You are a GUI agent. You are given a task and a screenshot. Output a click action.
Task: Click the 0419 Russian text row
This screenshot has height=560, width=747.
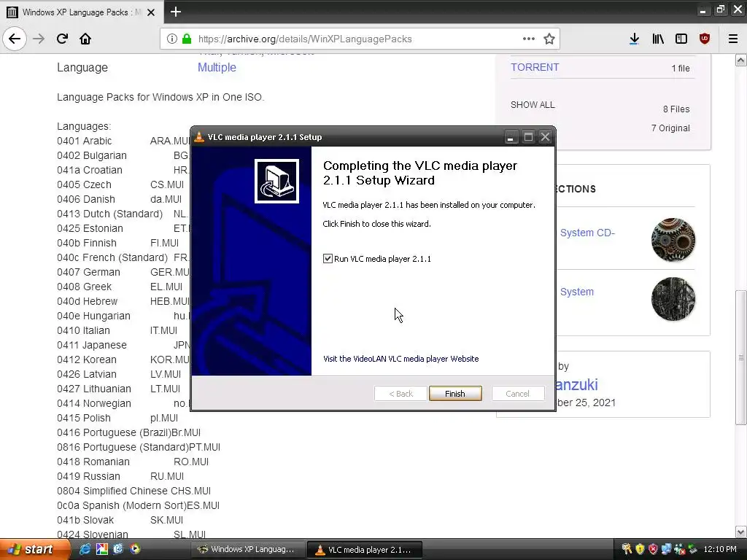[x=120, y=476]
